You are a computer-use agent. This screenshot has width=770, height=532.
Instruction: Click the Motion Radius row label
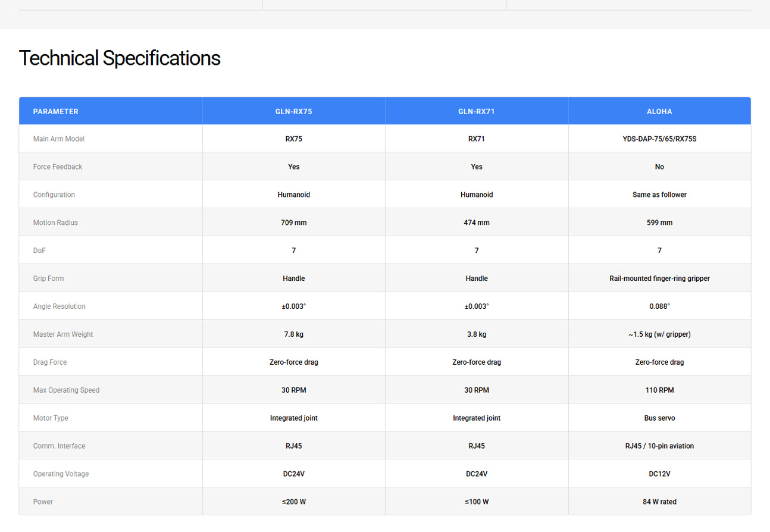click(x=55, y=223)
